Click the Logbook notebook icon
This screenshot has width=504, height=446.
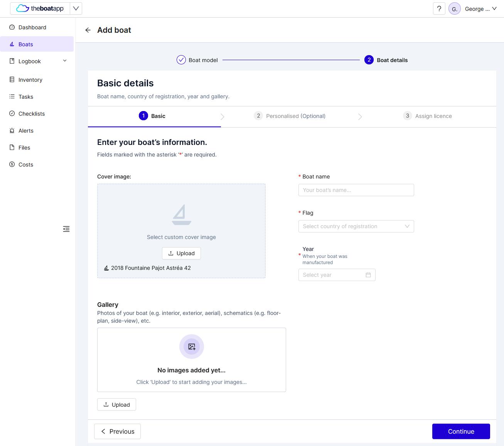12,61
